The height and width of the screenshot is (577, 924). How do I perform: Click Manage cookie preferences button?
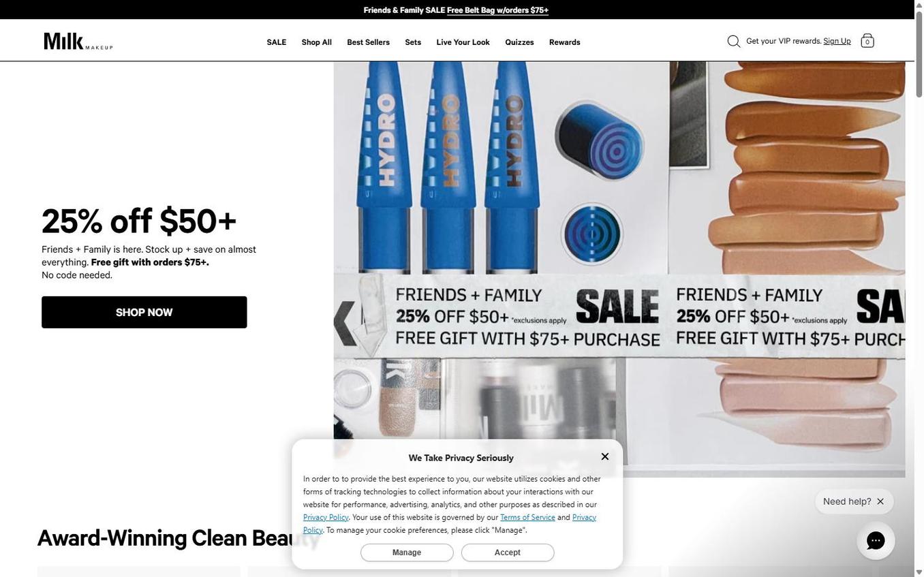(x=407, y=552)
